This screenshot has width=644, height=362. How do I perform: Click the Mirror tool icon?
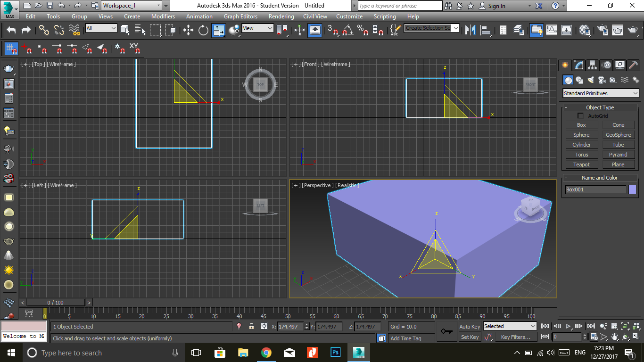tap(470, 30)
